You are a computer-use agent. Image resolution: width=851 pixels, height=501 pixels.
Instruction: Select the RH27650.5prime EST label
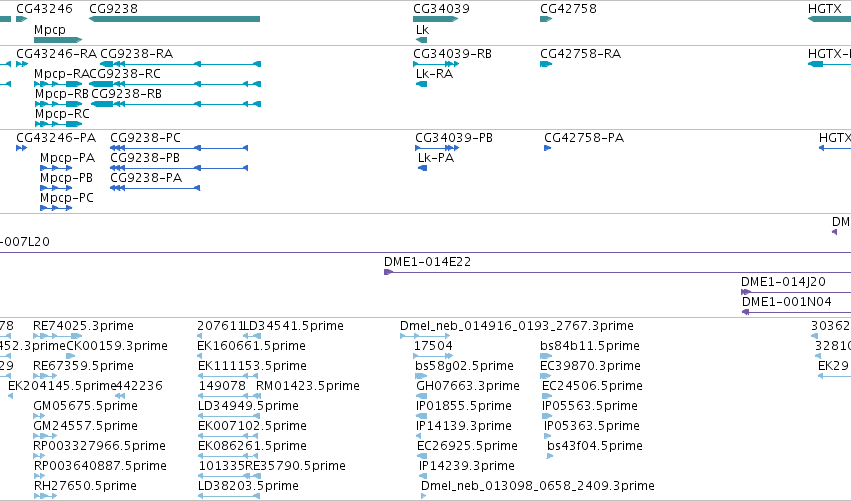click(x=85, y=487)
